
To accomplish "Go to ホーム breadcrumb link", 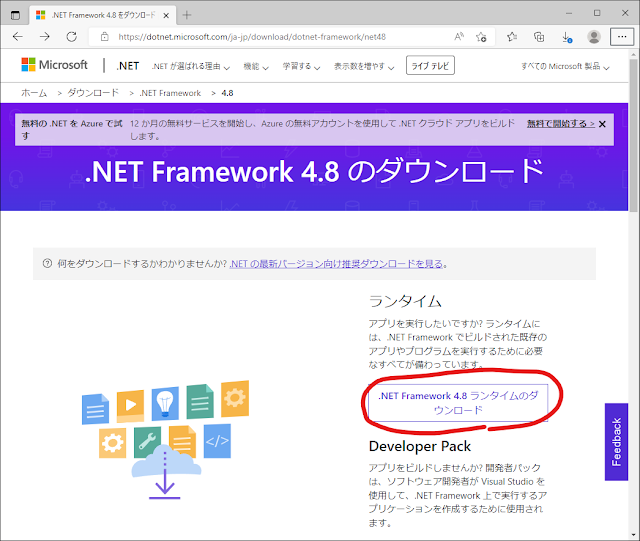I will tap(34, 93).
